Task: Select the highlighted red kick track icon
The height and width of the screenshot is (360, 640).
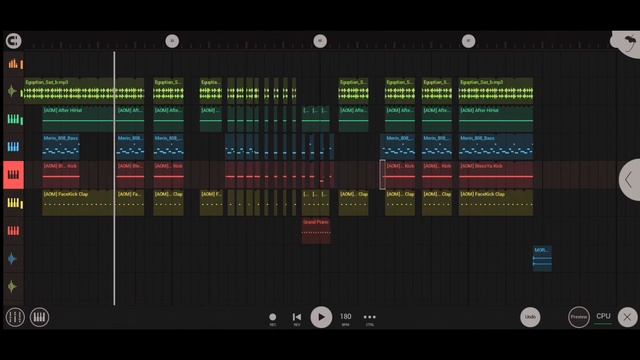Action: click(x=13, y=175)
